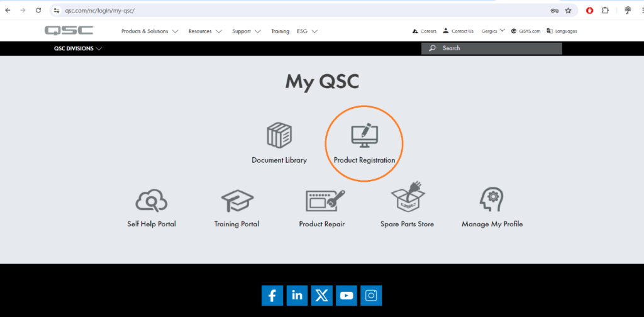Open the Product Registration monitor icon

tap(364, 135)
